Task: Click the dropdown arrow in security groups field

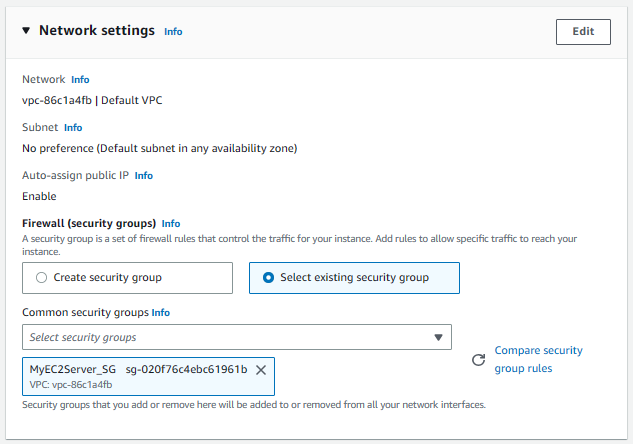Action: (x=438, y=337)
